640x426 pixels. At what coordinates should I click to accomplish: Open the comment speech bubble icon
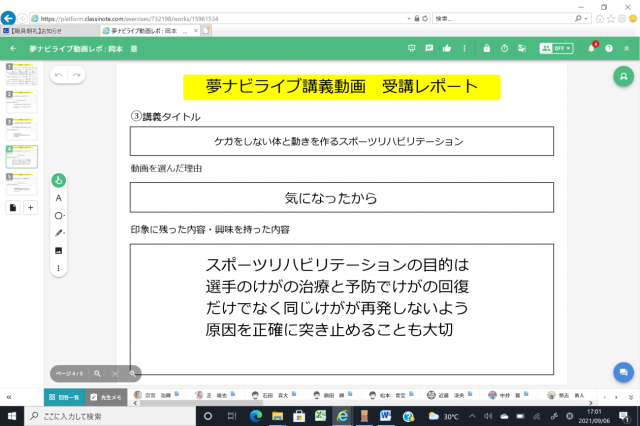point(428,48)
